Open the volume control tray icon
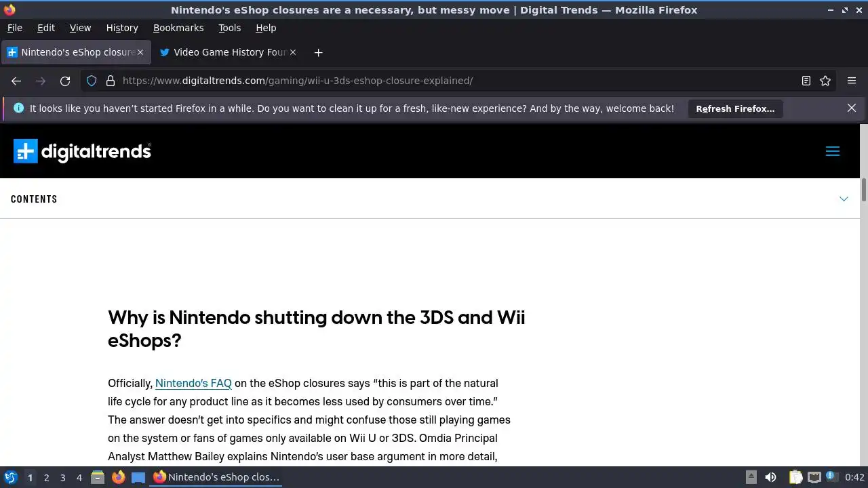This screenshot has width=868, height=488. pyautogui.click(x=770, y=477)
